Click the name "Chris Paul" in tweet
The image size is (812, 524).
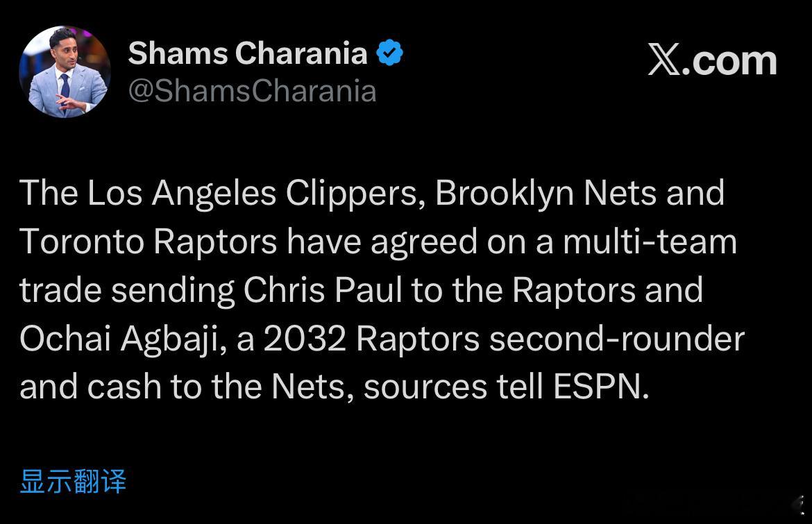click(x=323, y=291)
